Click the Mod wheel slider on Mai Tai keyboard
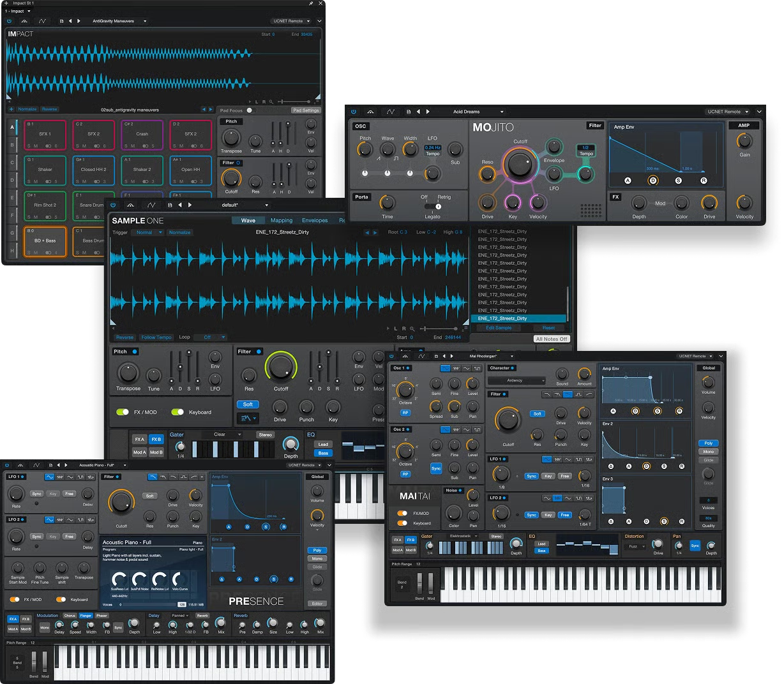 click(x=431, y=584)
